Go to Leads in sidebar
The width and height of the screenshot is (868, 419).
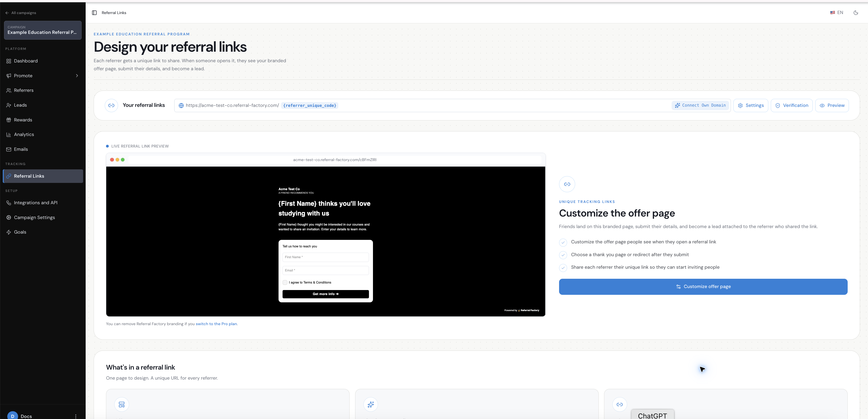point(43,105)
